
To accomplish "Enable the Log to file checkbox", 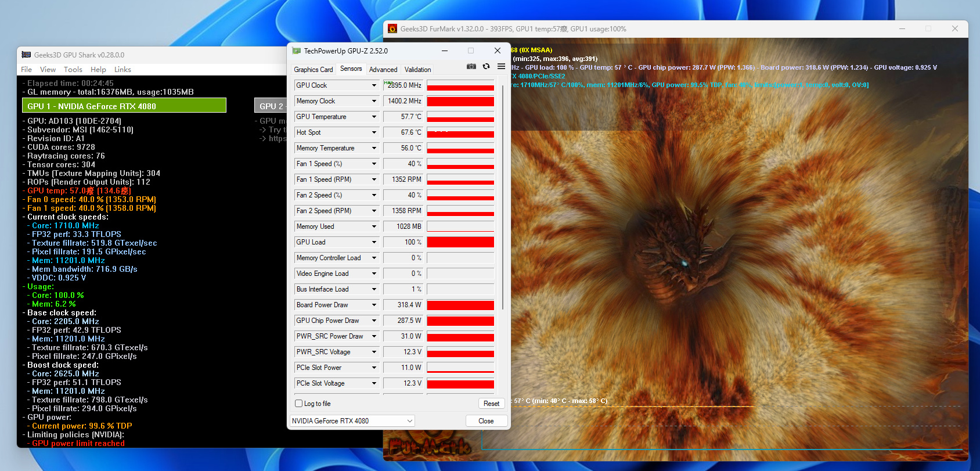I will (x=299, y=404).
